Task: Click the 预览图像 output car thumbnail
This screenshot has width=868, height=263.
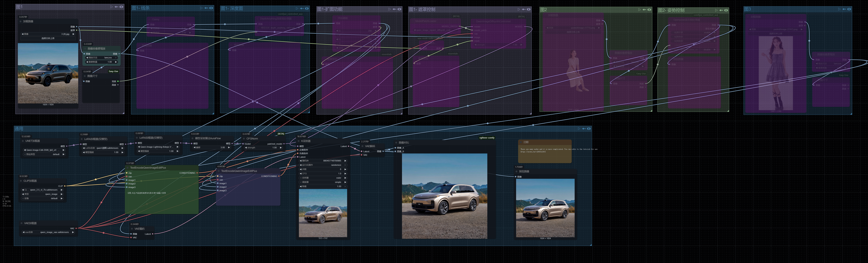Action: 545,208
